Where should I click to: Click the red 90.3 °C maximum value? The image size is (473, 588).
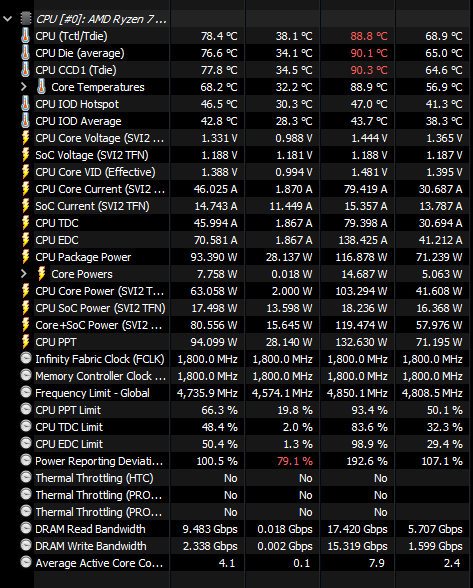tap(369, 70)
